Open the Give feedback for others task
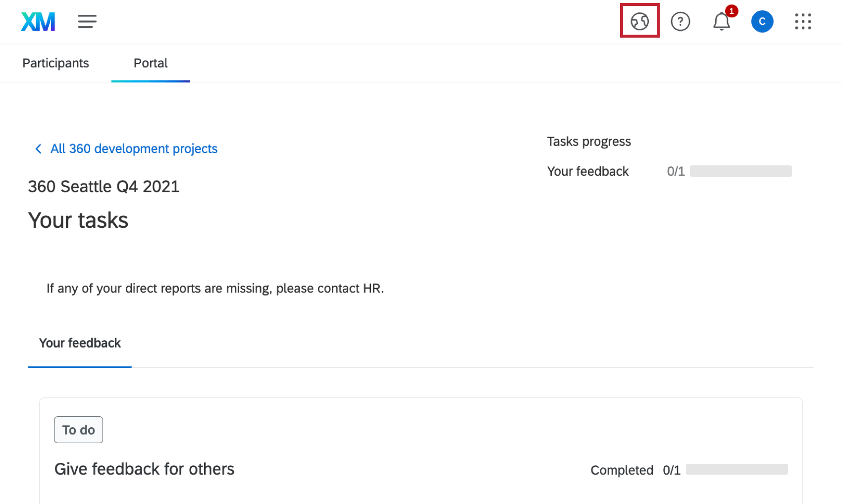Viewport: 842px width, 504px height. point(144,469)
